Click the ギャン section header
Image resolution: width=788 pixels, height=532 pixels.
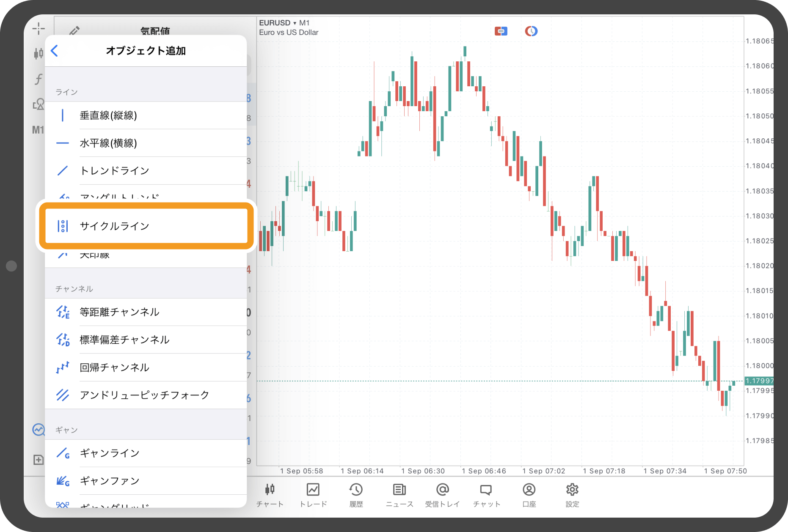click(x=66, y=430)
